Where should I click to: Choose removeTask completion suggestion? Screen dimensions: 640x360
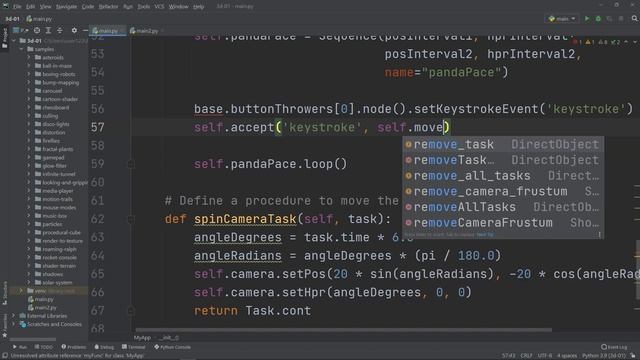[x=502, y=160]
